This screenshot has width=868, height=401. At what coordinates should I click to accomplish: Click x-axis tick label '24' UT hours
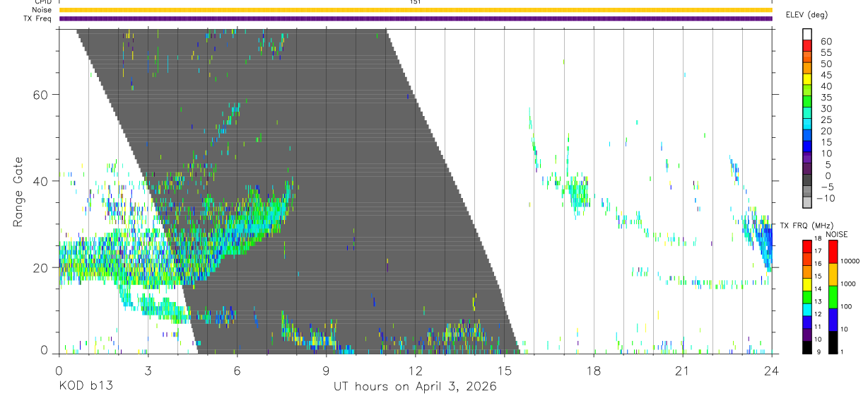click(772, 371)
